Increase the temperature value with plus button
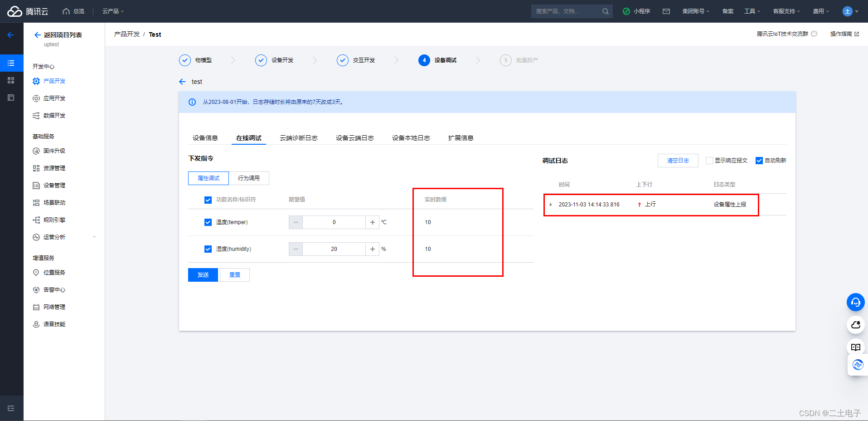 click(373, 222)
